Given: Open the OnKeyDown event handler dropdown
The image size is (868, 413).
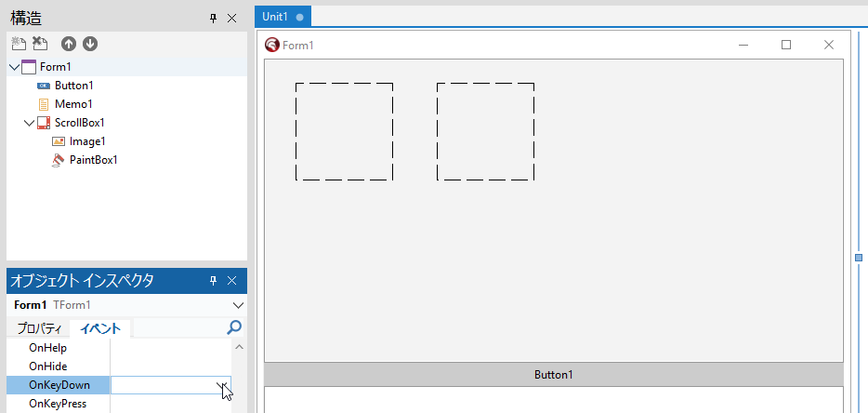Looking at the screenshot, I should pos(221,384).
